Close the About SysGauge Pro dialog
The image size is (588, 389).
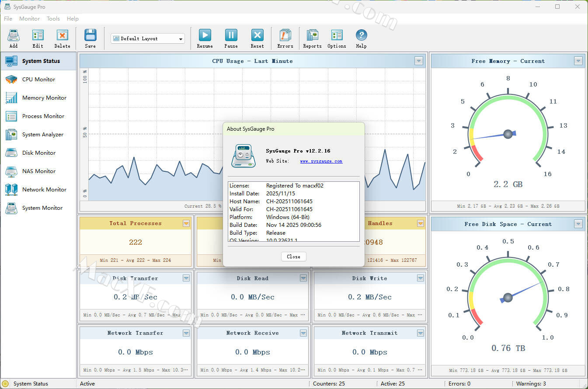[x=293, y=257]
